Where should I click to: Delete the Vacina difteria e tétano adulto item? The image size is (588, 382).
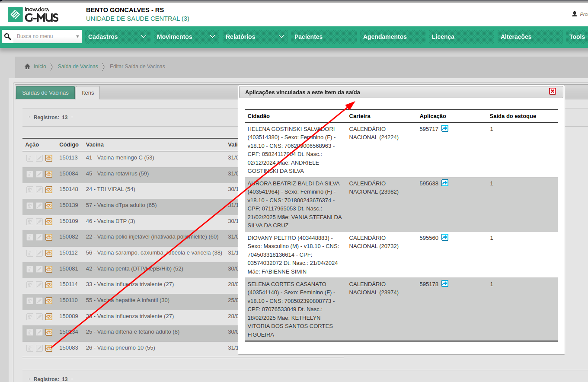click(x=30, y=332)
